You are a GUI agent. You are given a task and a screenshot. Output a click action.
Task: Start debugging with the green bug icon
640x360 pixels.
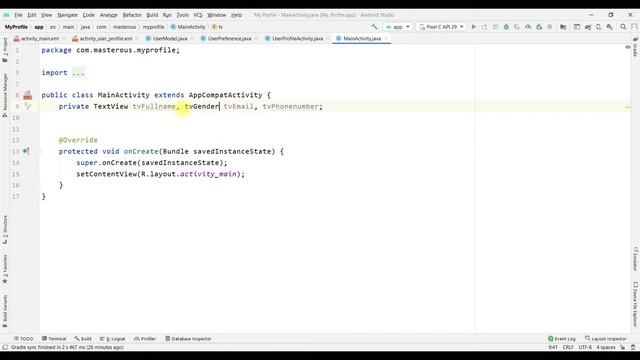506,27
